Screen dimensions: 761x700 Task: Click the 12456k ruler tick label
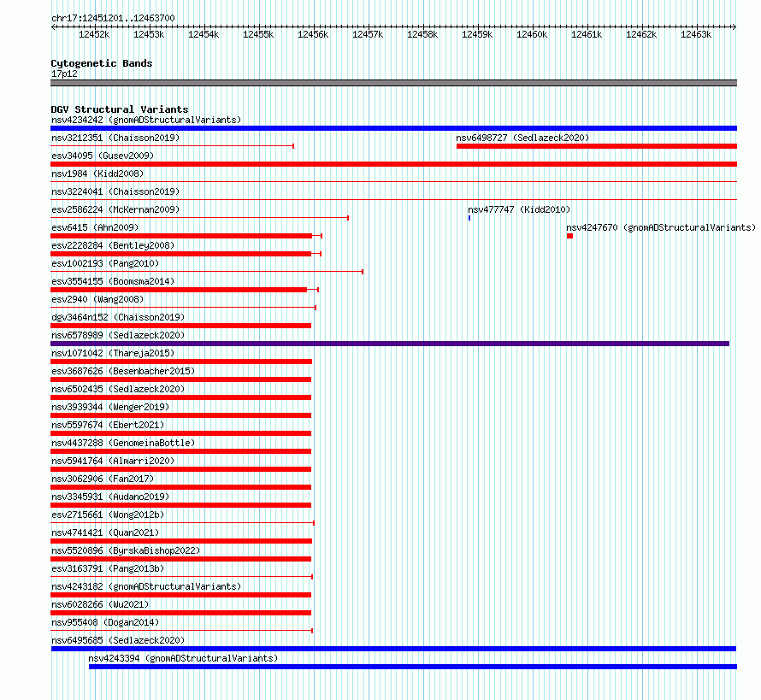(x=313, y=34)
